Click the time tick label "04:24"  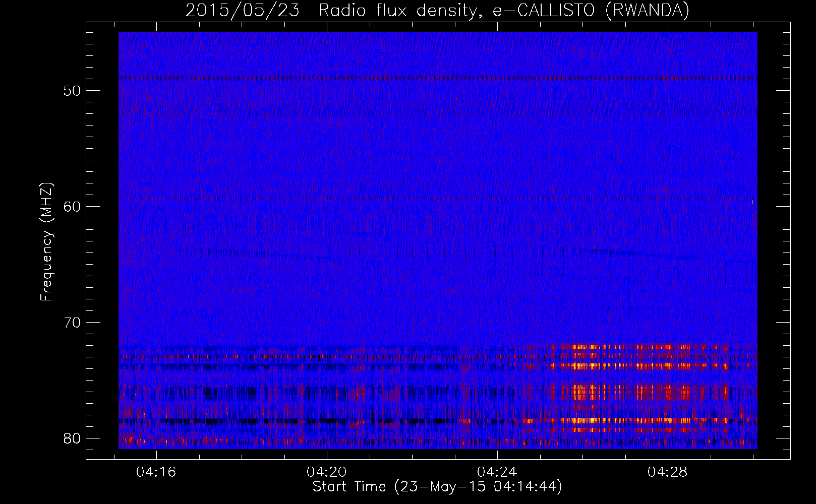click(x=497, y=472)
